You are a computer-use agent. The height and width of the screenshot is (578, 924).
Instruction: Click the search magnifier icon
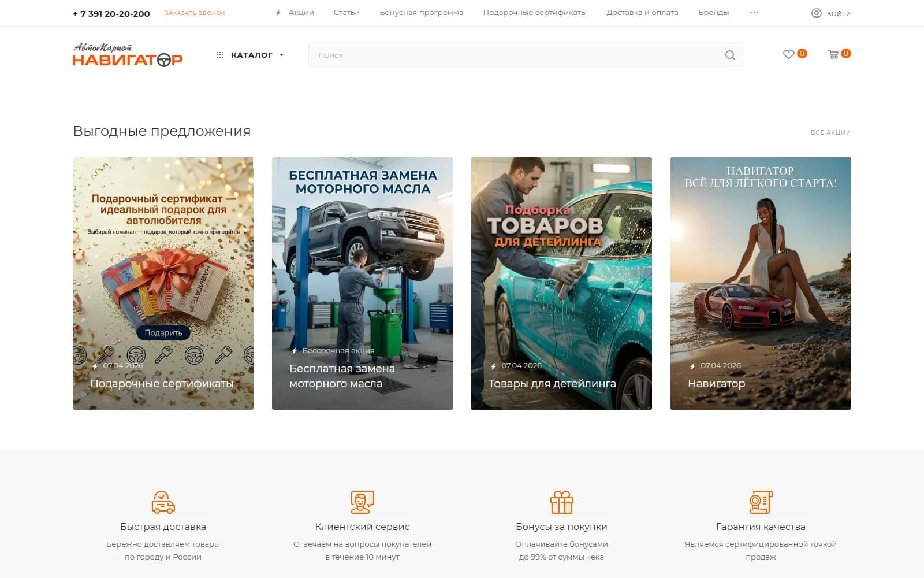(730, 55)
